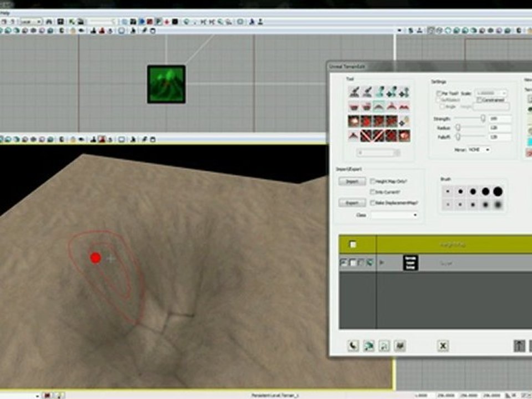Click the Strength value field

tap(500, 119)
